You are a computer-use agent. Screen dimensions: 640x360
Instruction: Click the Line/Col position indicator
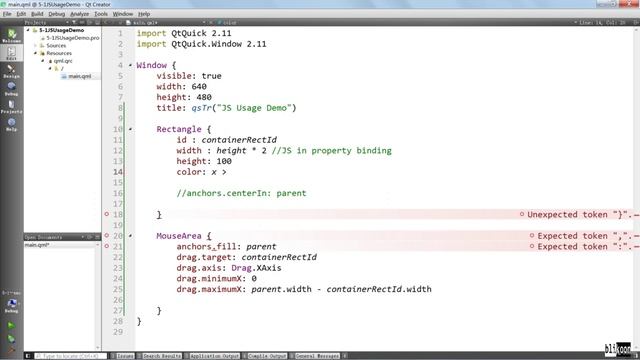coord(602,22)
